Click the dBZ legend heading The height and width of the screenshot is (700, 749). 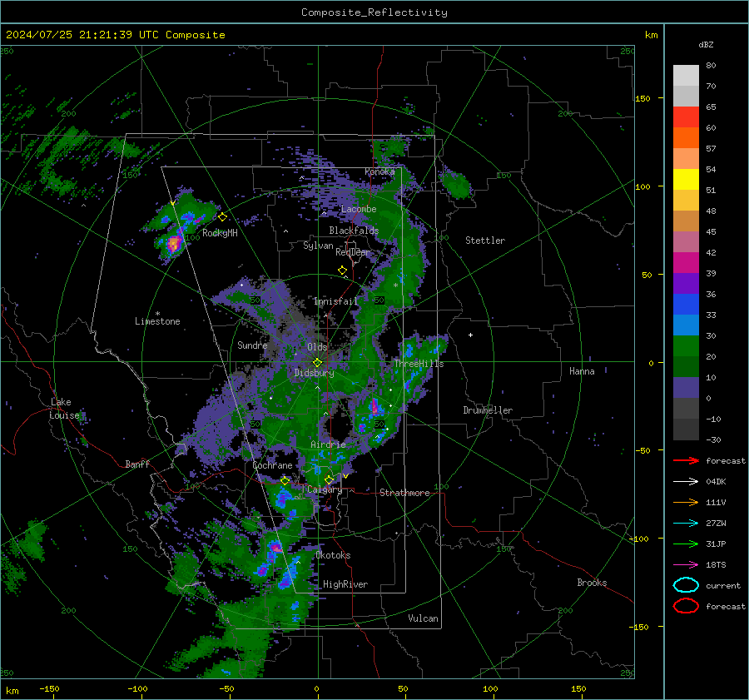pyautogui.click(x=706, y=45)
